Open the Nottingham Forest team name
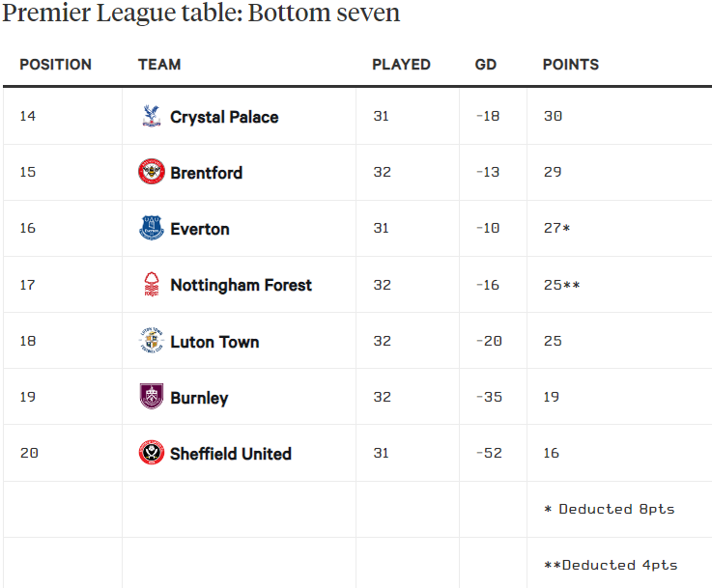This screenshot has height=588, width=712. coord(242,285)
